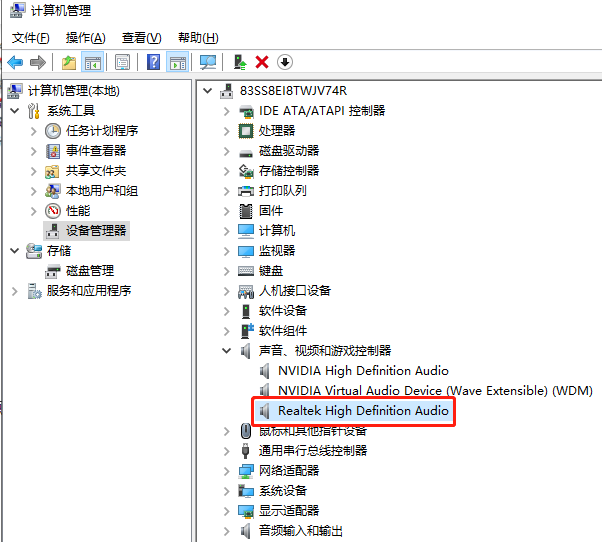Click the update driver toolbar icon
This screenshot has height=542, width=602.
[x=240, y=62]
